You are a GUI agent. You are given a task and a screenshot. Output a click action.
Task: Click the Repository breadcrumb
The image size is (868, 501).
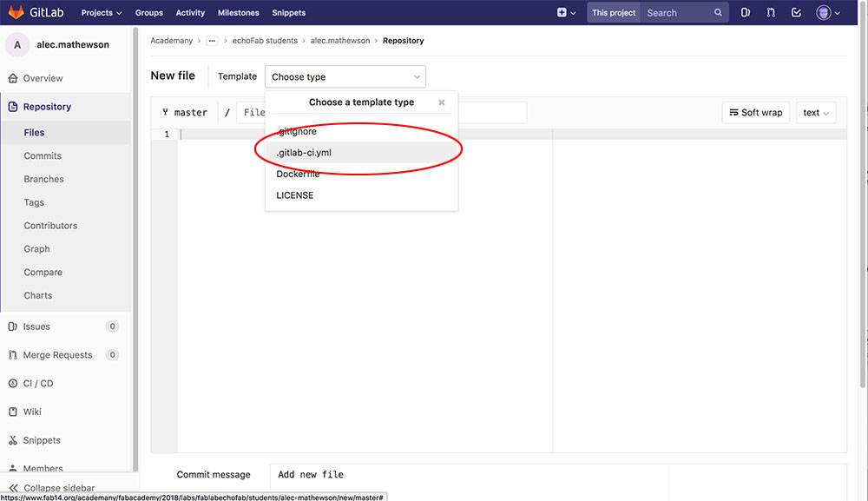pos(403,41)
